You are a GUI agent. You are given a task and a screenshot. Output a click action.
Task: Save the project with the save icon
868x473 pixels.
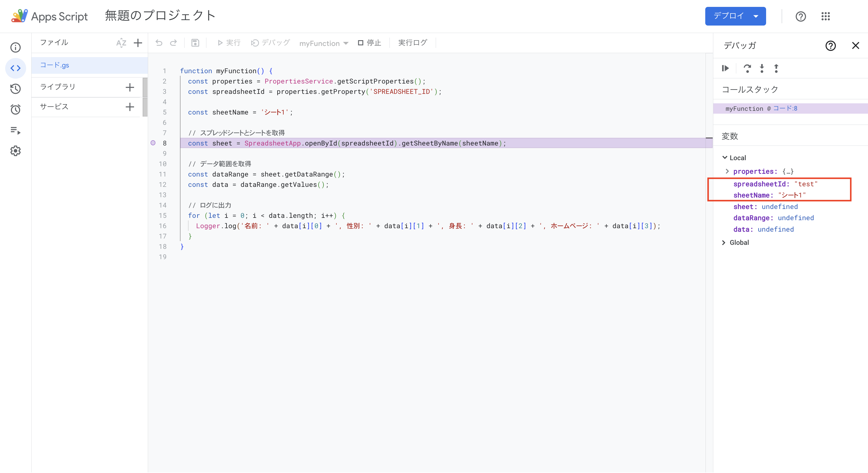195,43
